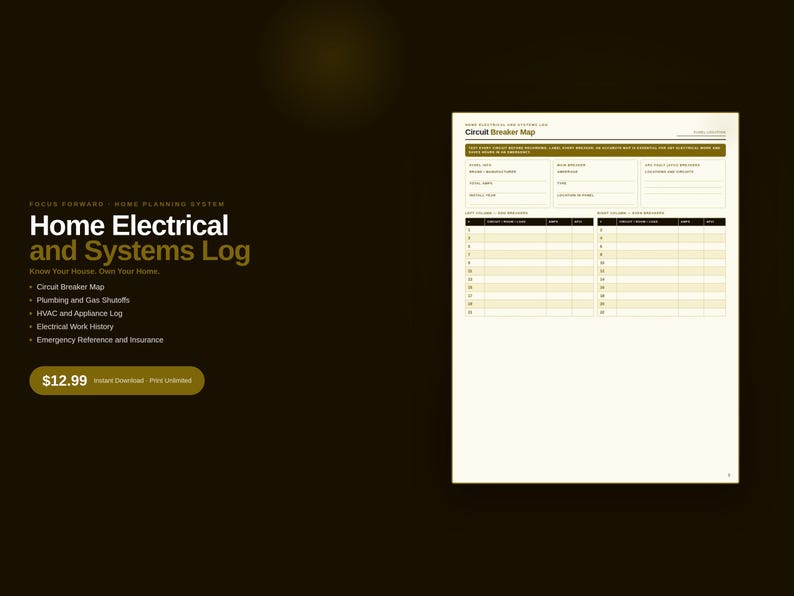This screenshot has width=794, height=596.
Task: Click breaker row 22 in the right table
Action: (661, 312)
